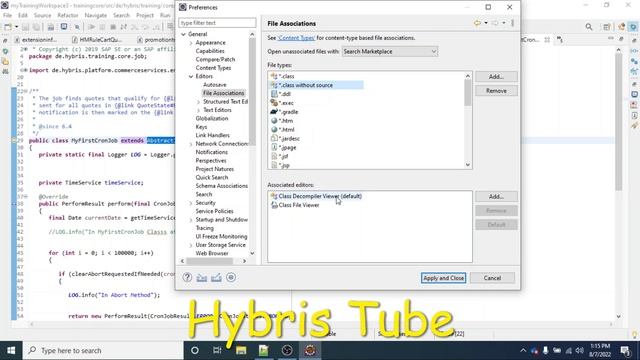Click Apply and Close button
Viewport: 640px width, 360px height.
[x=443, y=278]
